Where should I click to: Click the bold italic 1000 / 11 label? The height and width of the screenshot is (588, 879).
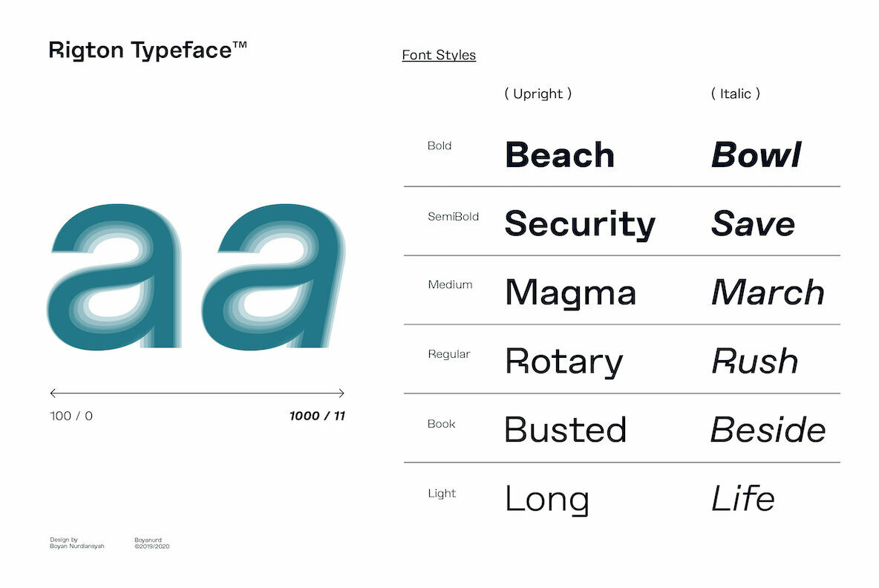(x=317, y=416)
